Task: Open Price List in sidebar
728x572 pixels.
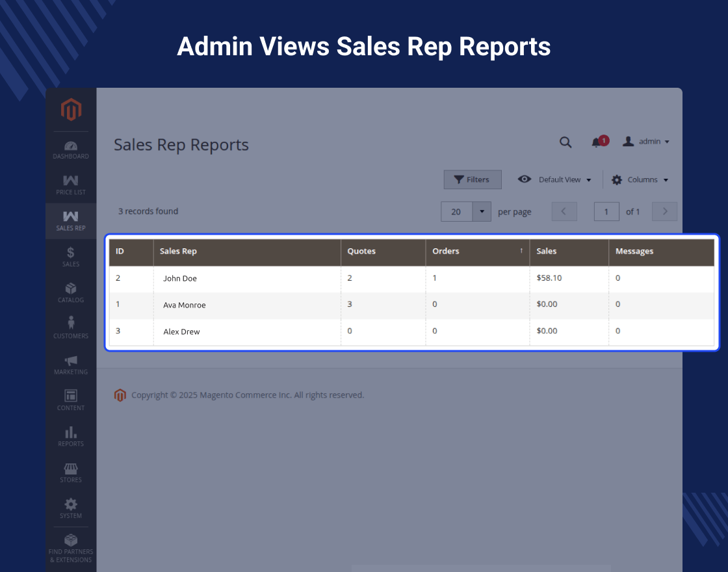Action: [71, 185]
